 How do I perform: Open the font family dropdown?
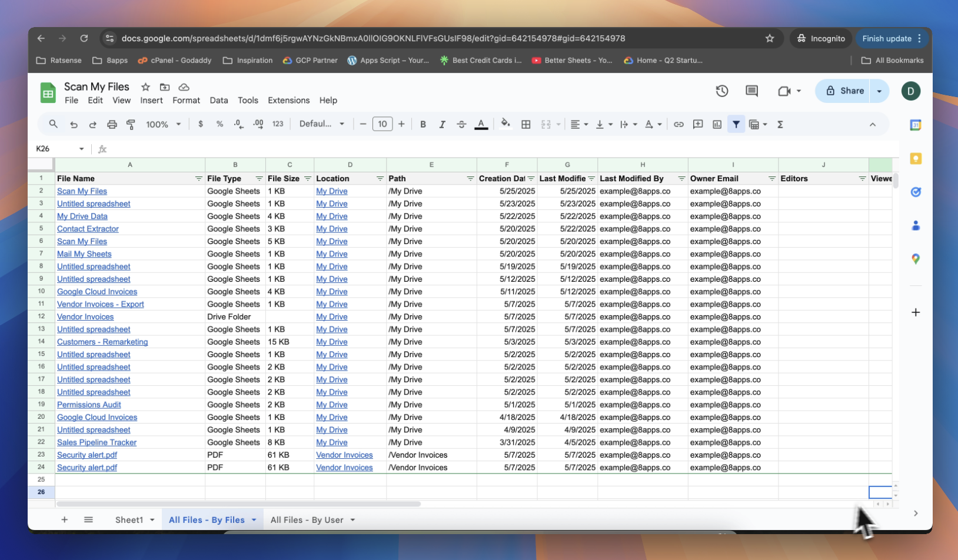(x=321, y=124)
